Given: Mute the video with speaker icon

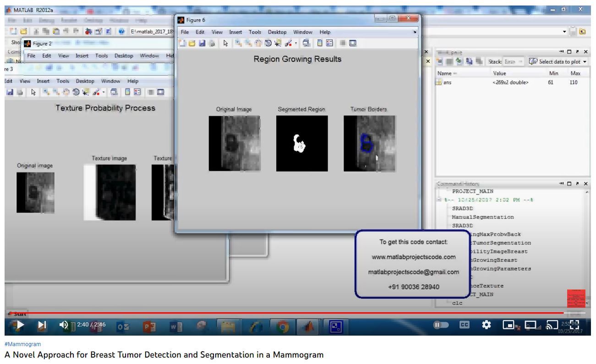Looking at the screenshot, I should [x=64, y=325].
